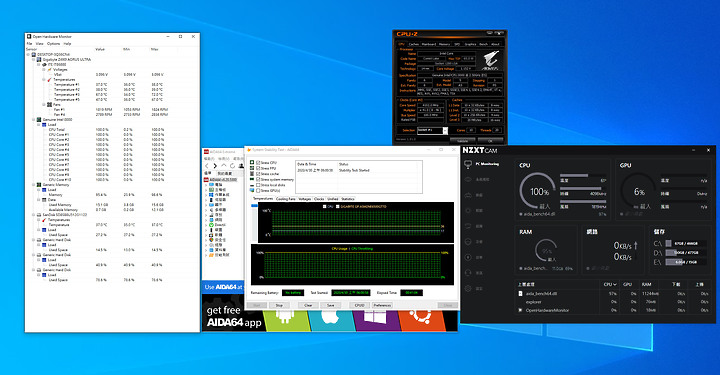
Task: Click the Save button in System Stability Test
Action: coord(331,305)
